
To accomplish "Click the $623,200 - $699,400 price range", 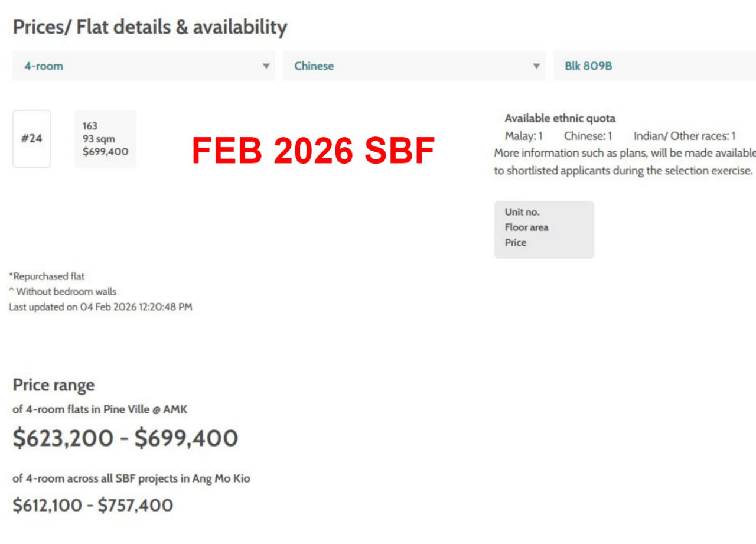I will [125, 438].
